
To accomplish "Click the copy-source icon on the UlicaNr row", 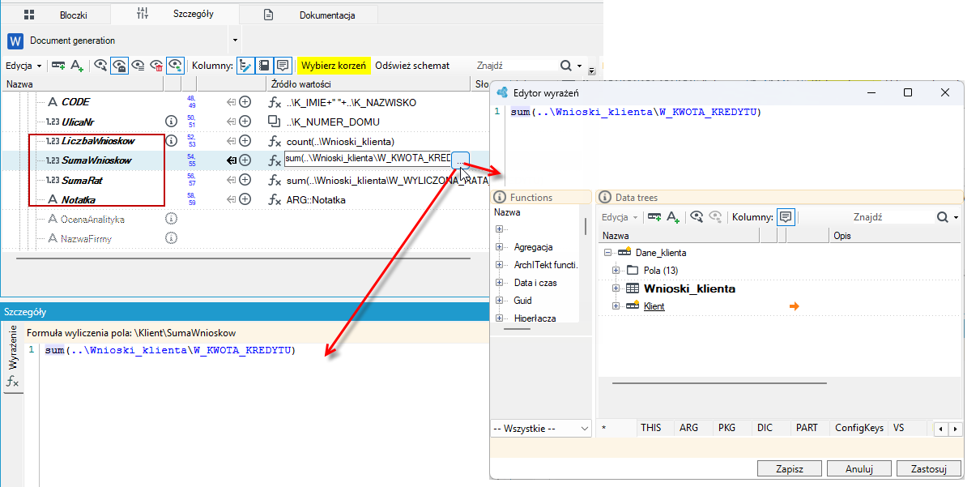I will tap(274, 122).
